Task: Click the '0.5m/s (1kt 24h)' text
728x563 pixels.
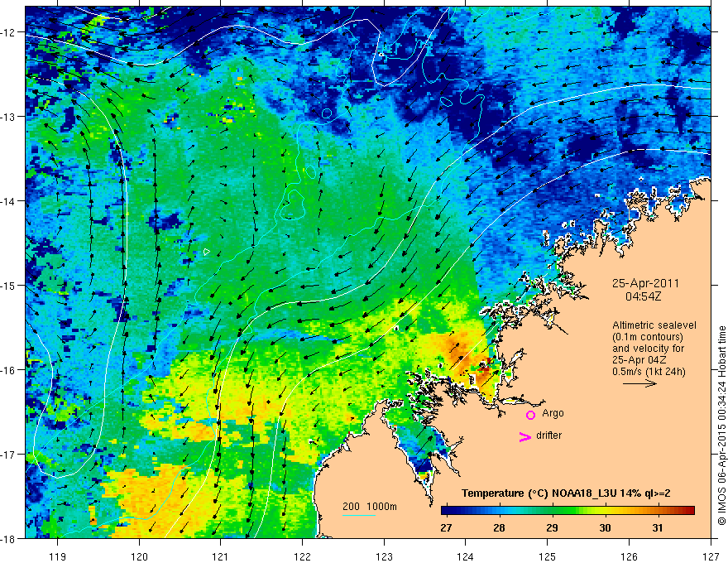Action: coord(649,371)
